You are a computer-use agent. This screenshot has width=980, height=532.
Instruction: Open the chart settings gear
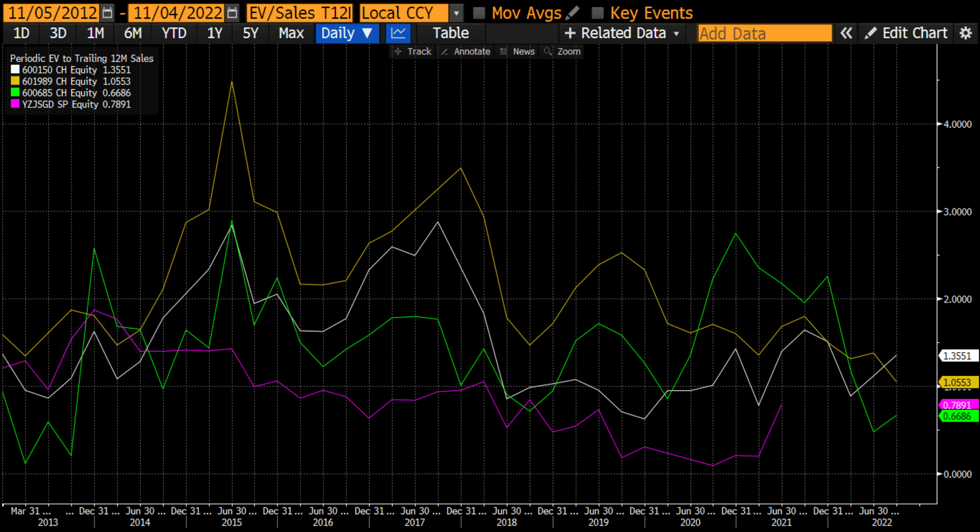[965, 33]
